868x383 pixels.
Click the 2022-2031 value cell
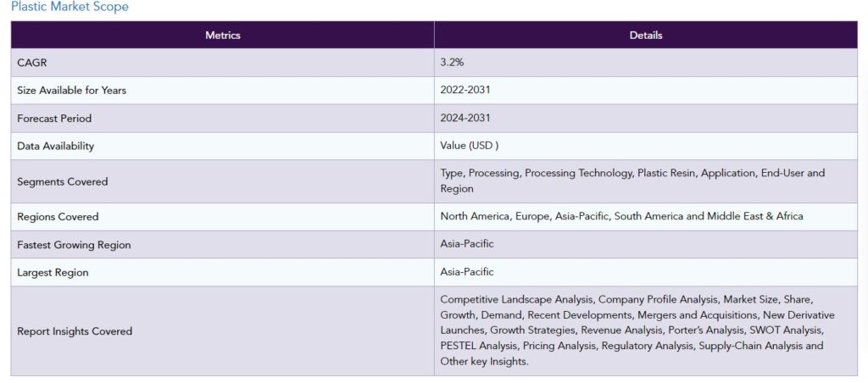(465, 90)
